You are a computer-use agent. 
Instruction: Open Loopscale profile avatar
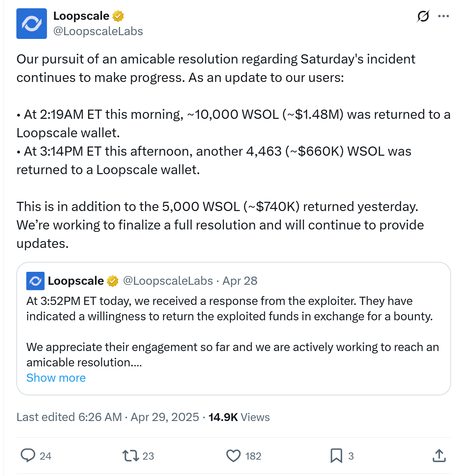coord(32,24)
